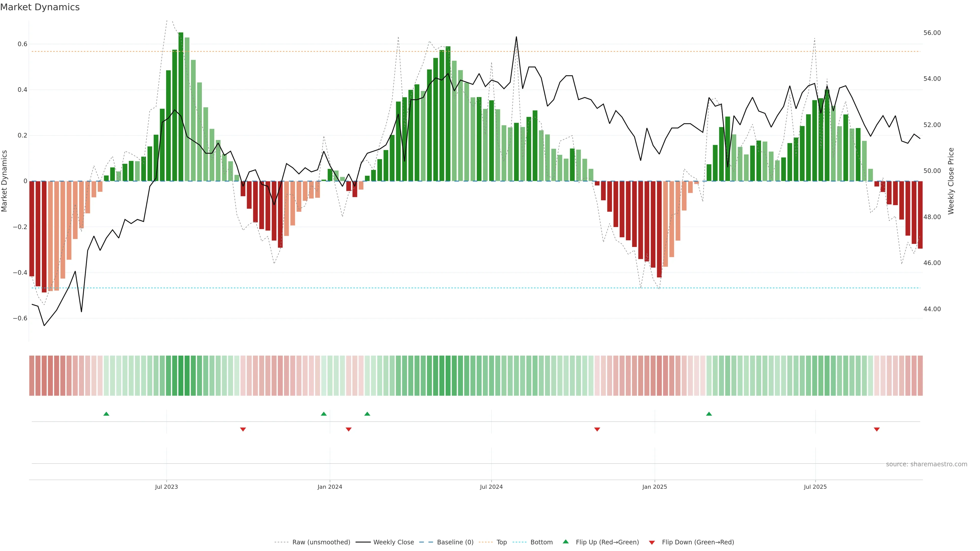This screenshot has height=551, width=980.
Task: Click the Weekly Close Price axis title
Action: coord(951,181)
